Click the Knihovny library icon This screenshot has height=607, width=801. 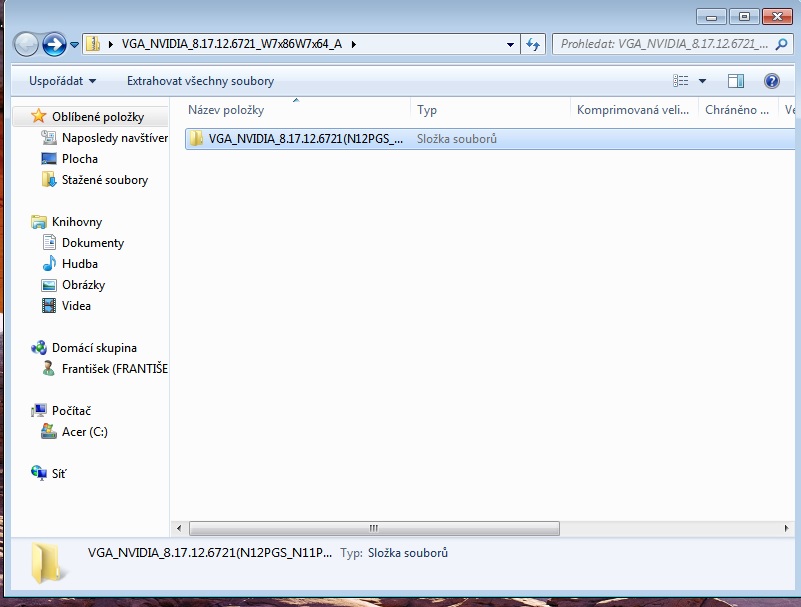click(x=38, y=222)
